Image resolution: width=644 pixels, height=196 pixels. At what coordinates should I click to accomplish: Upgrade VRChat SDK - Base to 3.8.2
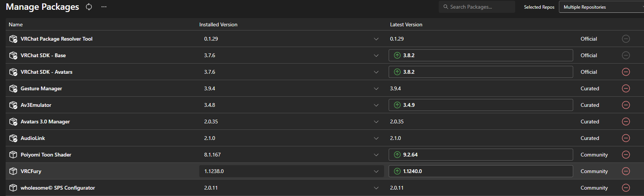pos(481,55)
